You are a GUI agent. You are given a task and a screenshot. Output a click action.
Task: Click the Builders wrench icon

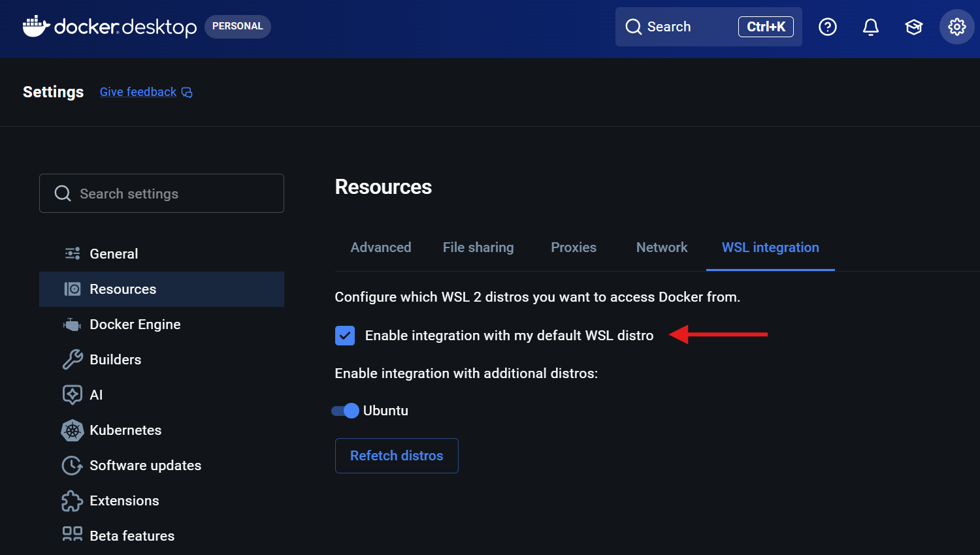coord(73,359)
